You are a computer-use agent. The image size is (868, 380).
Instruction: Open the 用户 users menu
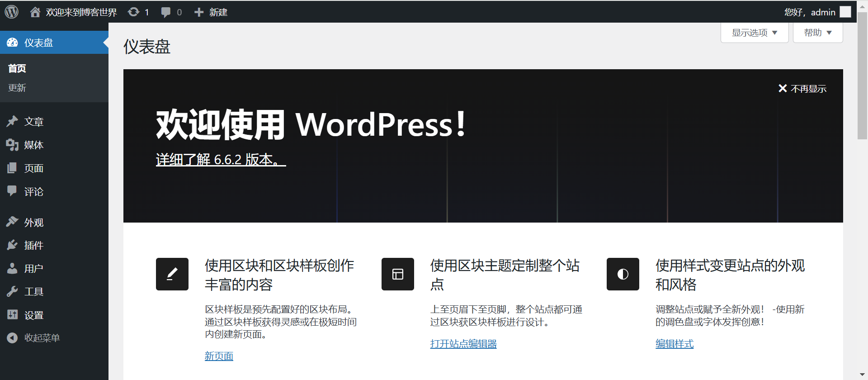pyautogui.click(x=34, y=269)
